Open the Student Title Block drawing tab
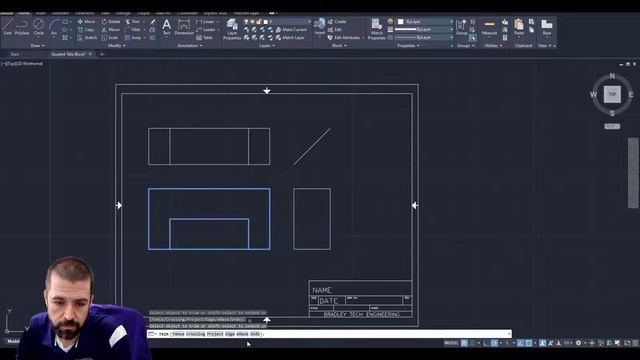Viewport: 640px width, 360px height. click(69, 54)
